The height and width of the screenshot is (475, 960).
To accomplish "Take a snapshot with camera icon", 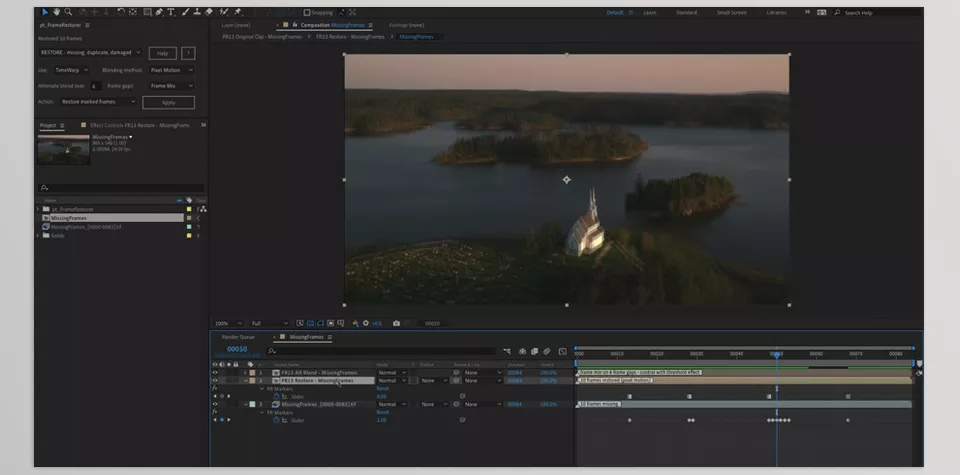I will coord(396,323).
